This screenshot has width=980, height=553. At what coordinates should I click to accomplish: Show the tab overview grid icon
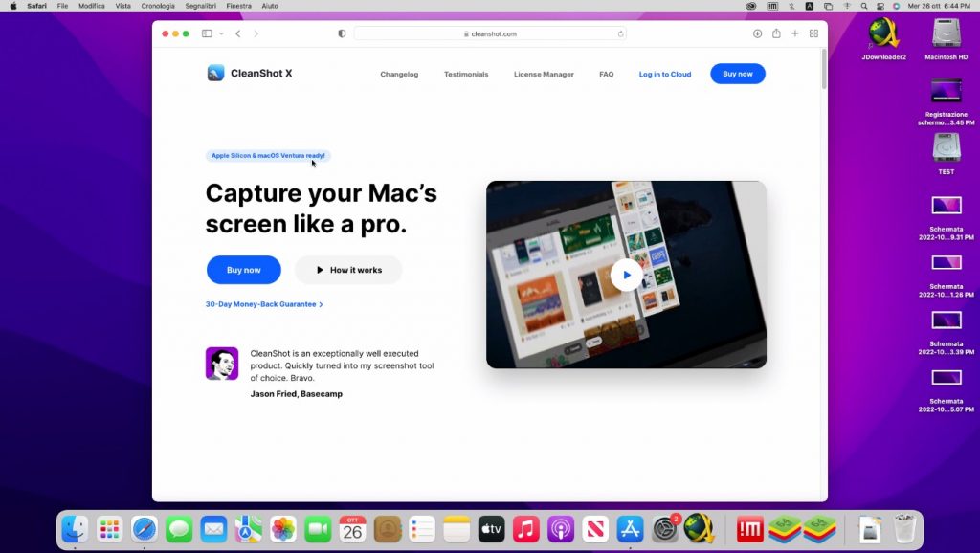(813, 33)
